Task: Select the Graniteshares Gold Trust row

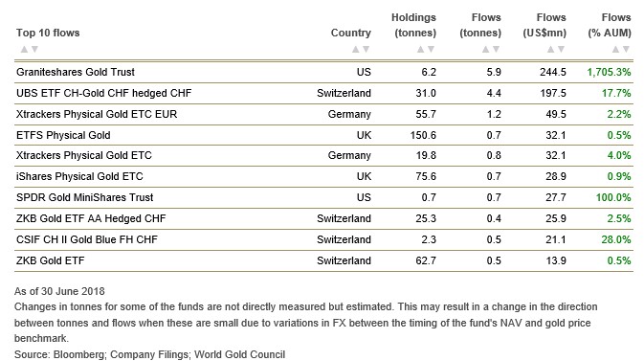Action: (323, 72)
